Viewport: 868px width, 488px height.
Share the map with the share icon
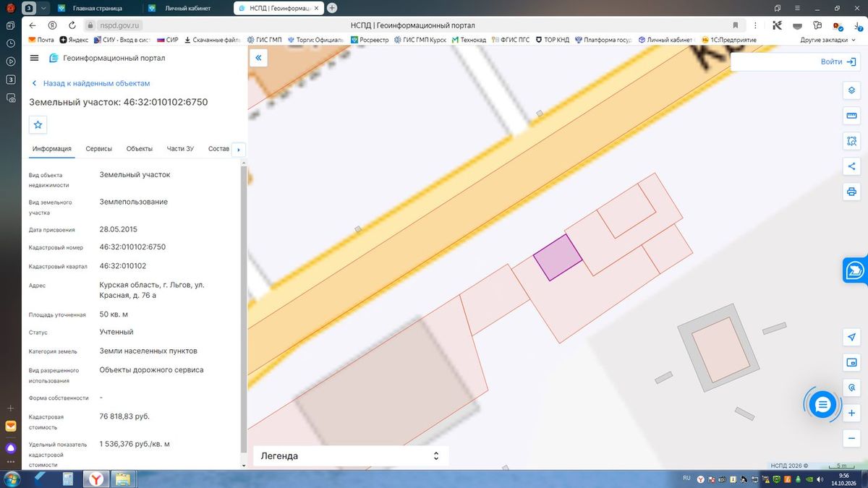tap(851, 166)
